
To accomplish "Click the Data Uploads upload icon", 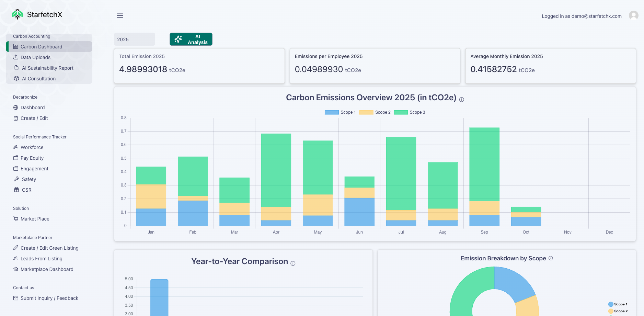I will pos(16,57).
